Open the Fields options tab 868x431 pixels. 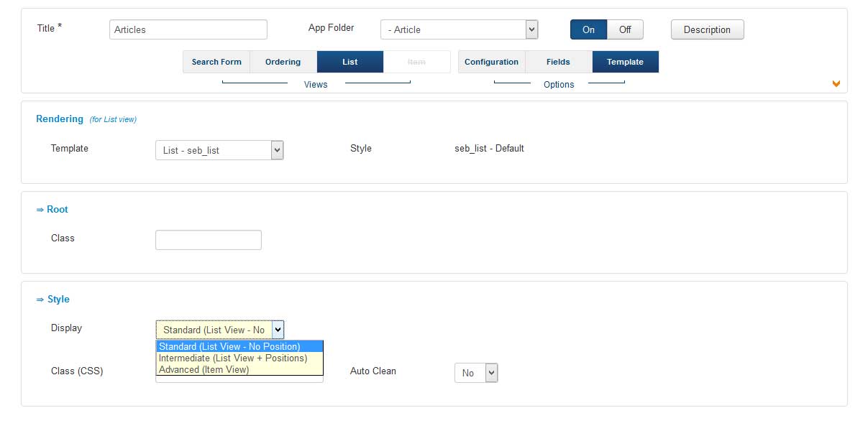[x=559, y=62]
